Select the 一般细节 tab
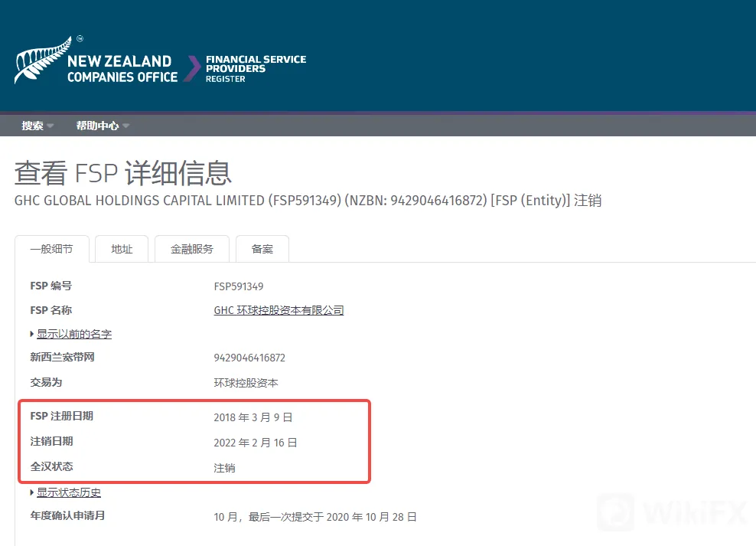The image size is (756, 546). (x=51, y=249)
